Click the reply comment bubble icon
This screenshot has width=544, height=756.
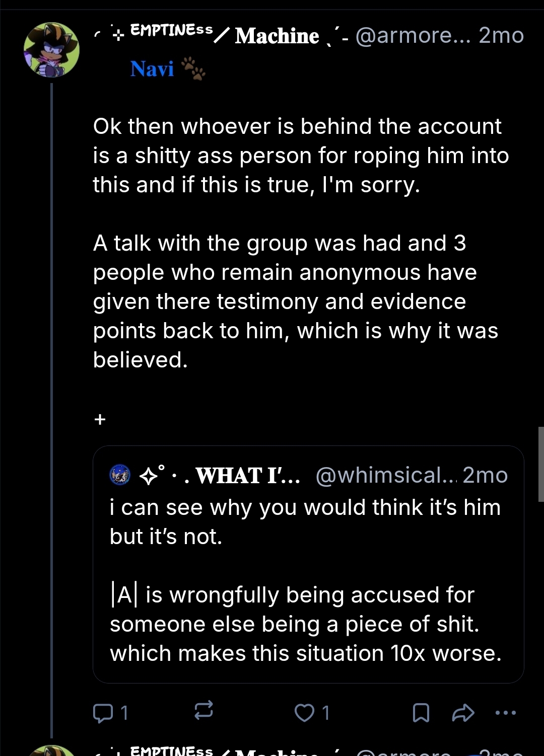(103, 713)
